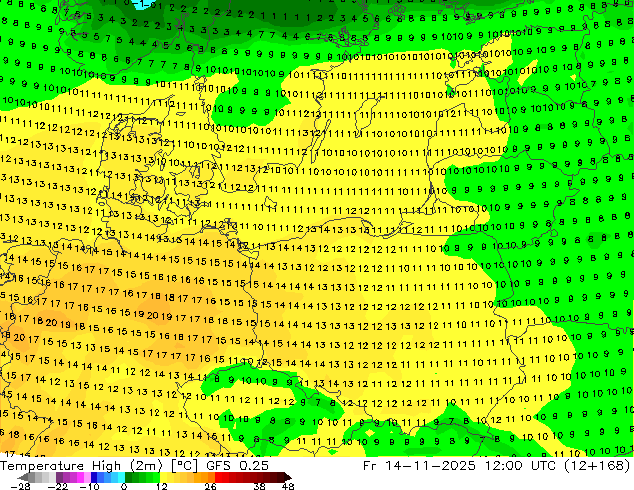Click the "-10" legend label

point(89,486)
